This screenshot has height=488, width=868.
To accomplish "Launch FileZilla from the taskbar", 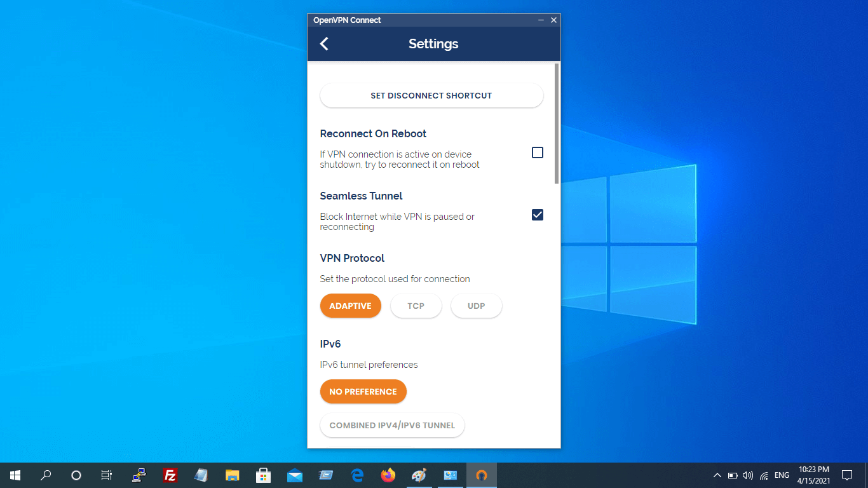I will pos(170,475).
